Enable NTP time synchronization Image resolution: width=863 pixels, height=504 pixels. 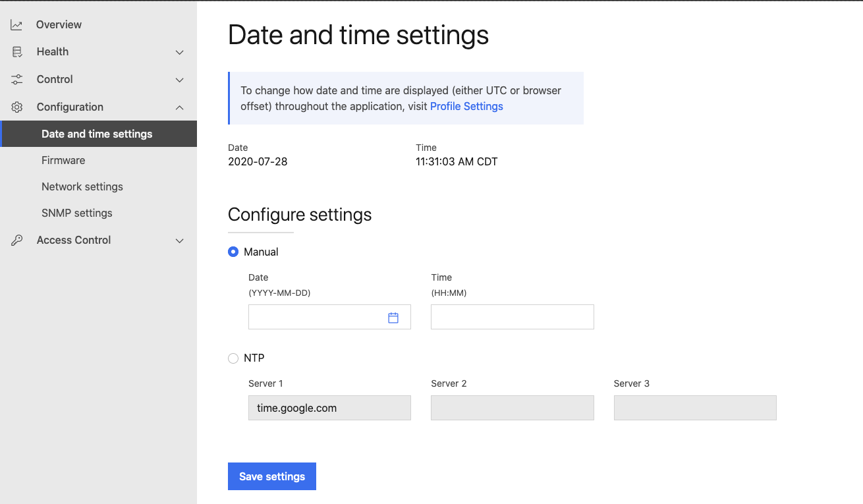tap(233, 358)
